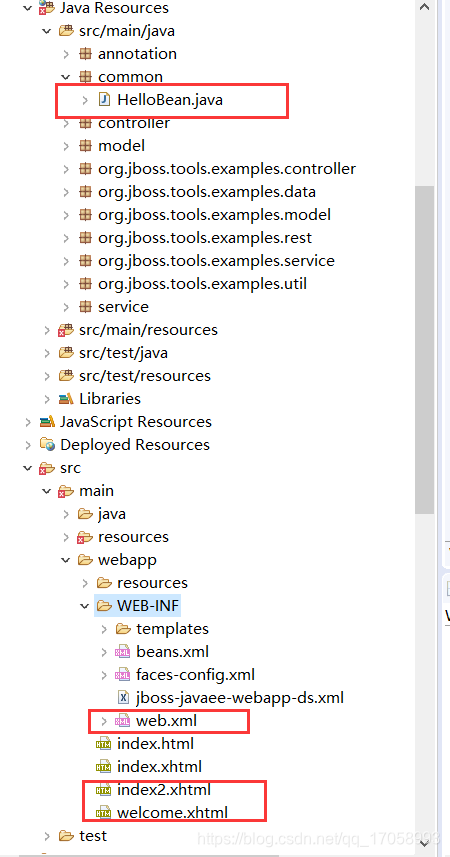Viewport: 450px width, 857px height.
Task: Select the web.xml file label
Action: 166,721
